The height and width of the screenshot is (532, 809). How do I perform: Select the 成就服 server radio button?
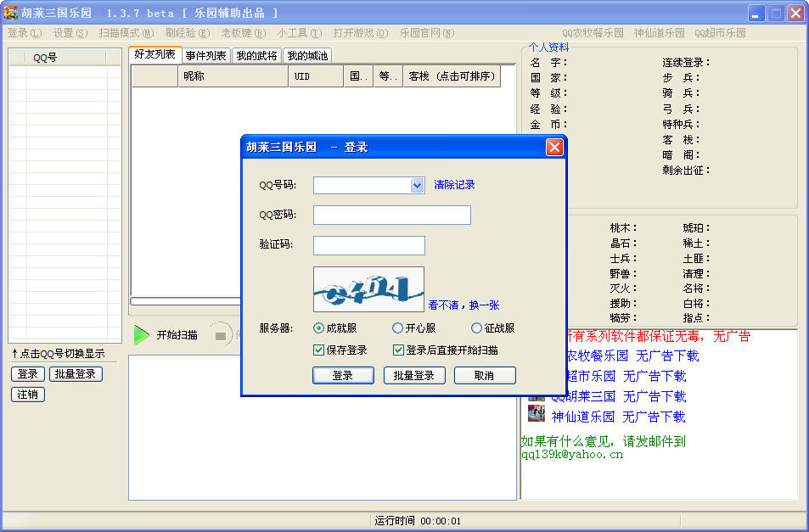318,328
